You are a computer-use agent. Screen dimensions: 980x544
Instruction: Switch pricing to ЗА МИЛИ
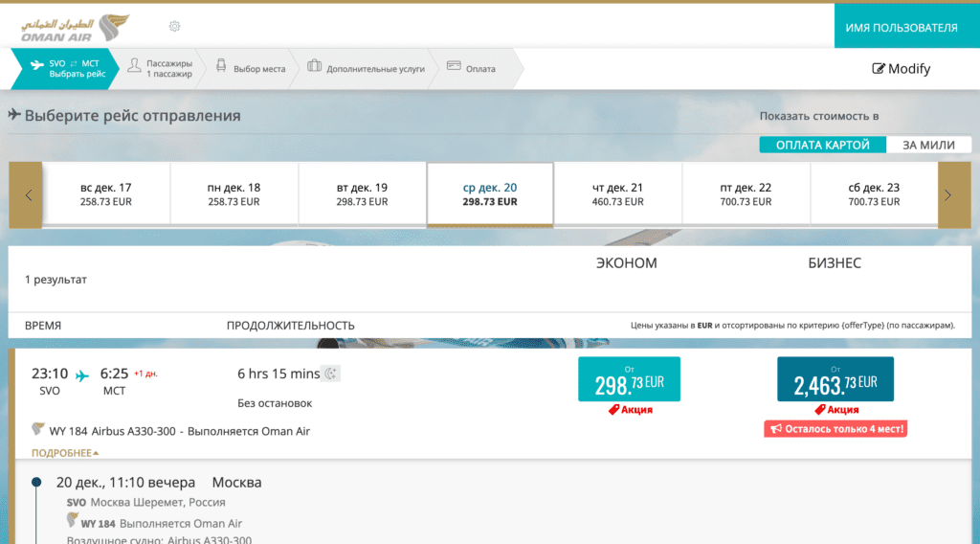tap(928, 145)
